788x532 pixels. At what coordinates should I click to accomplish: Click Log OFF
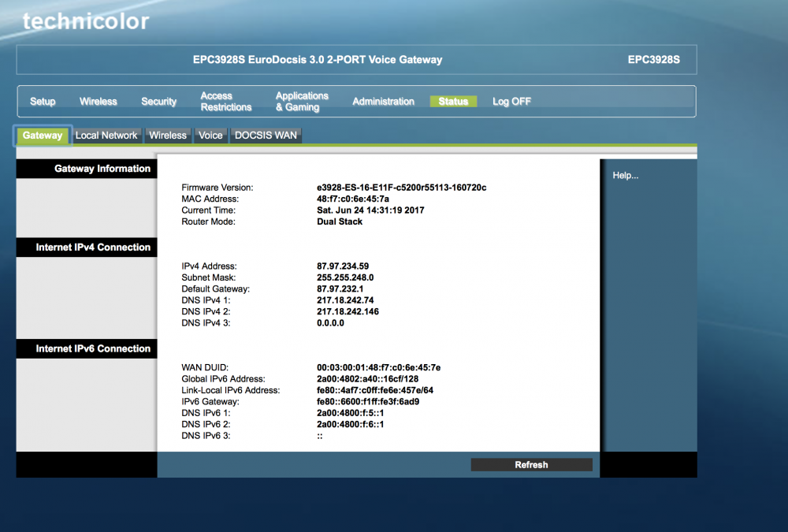(511, 101)
